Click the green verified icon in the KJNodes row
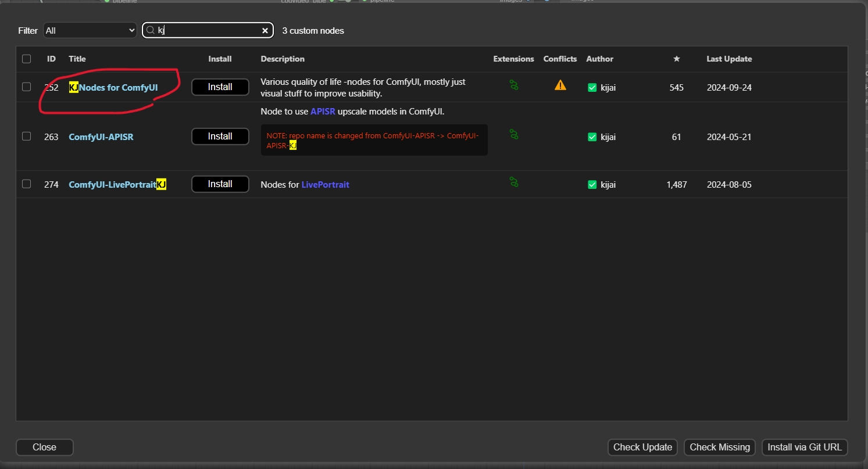This screenshot has height=469, width=868. tap(592, 87)
